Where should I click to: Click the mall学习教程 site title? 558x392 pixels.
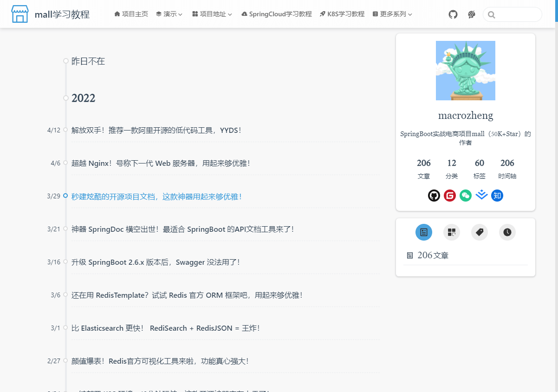(62, 14)
